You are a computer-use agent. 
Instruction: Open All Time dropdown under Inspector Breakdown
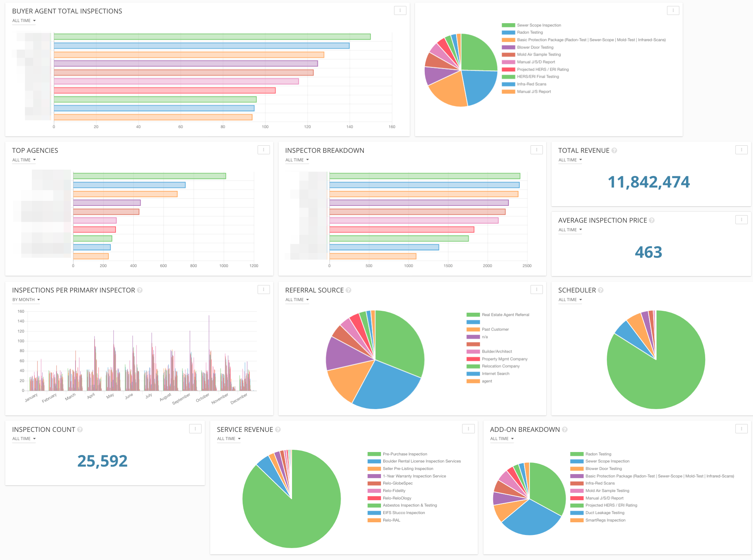(x=297, y=160)
